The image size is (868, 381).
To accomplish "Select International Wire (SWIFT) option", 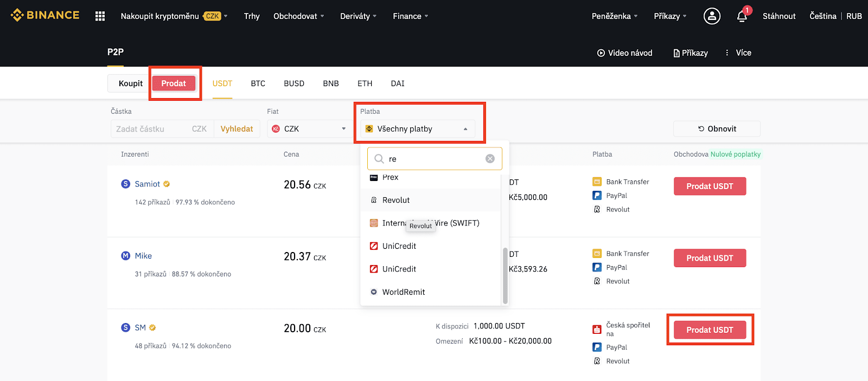I will click(x=430, y=223).
